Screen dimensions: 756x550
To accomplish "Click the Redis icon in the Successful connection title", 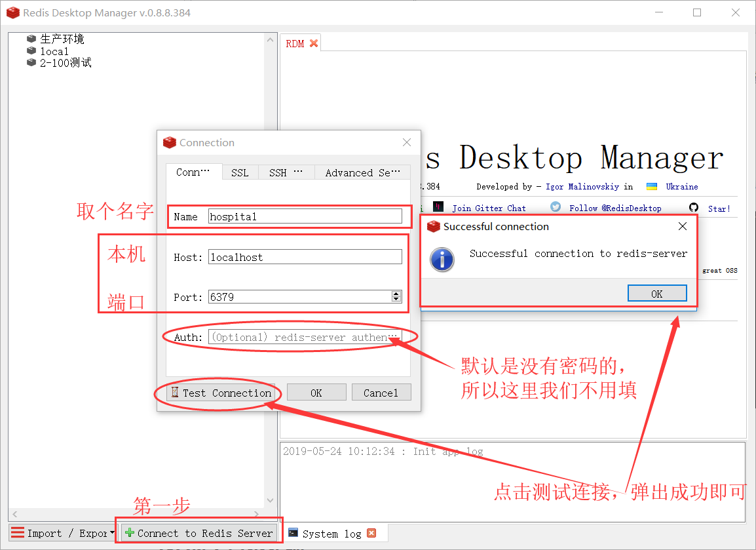I will (434, 226).
